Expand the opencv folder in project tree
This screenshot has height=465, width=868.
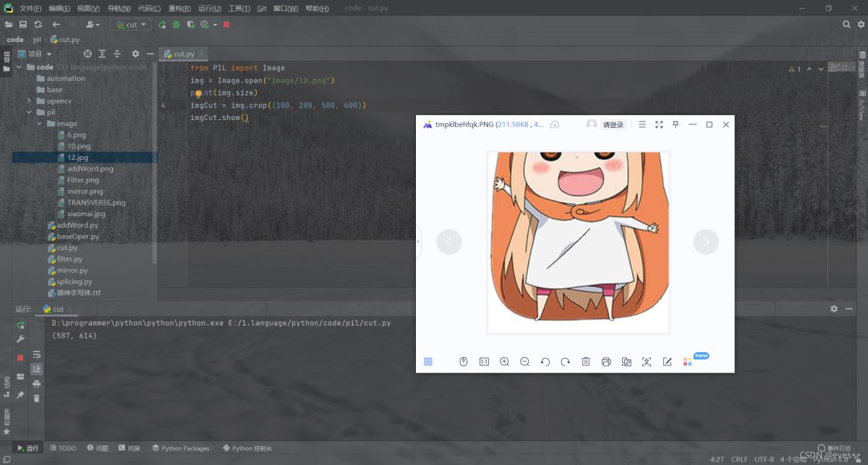pyautogui.click(x=29, y=101)
